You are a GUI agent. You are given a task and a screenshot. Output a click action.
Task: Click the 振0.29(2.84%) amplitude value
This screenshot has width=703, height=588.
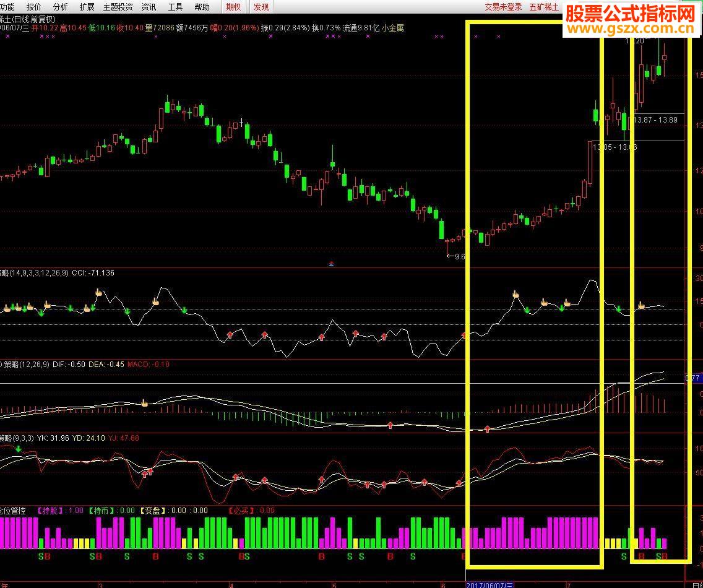pos(285,28)
